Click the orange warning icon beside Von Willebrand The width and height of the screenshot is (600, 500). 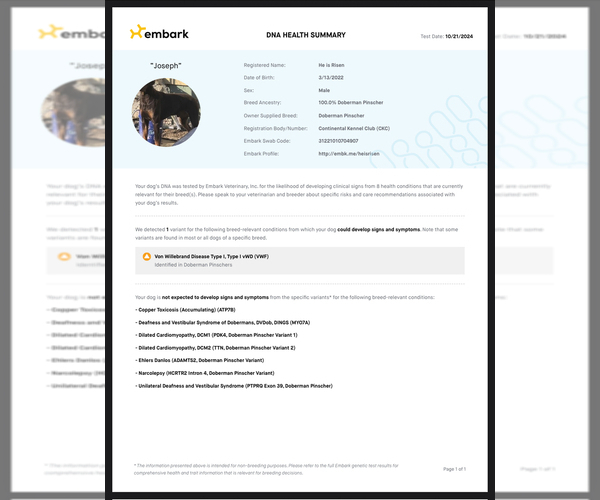coord(148,258)
